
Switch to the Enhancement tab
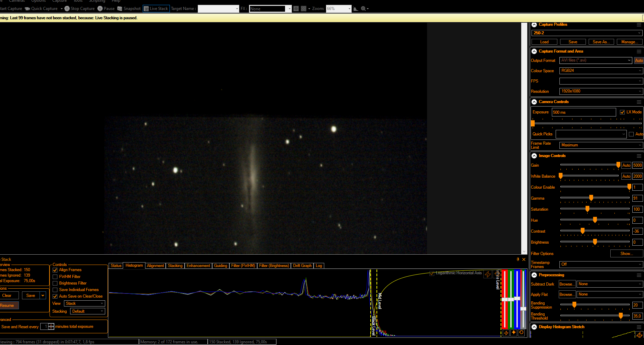point(198,266)
